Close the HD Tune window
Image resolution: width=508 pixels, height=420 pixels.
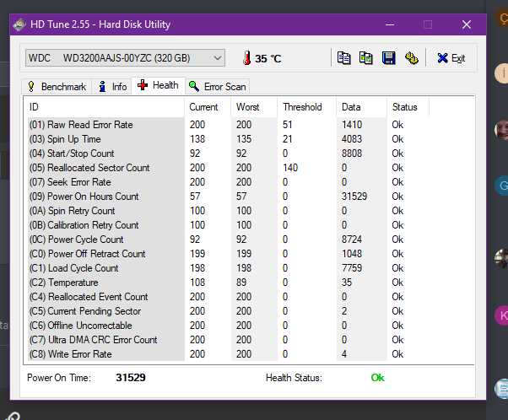coord(467,24)
